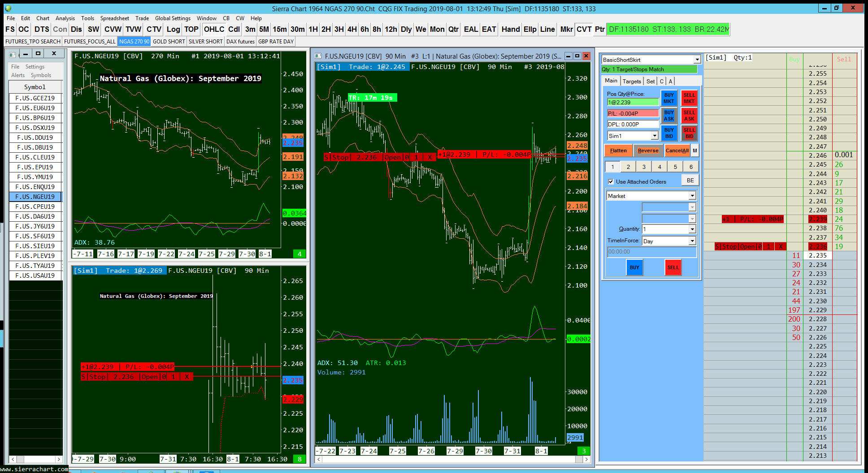Screen dimensions: 868x473
Task: Set order quantity with the 3 button
Action: coord(644,167)
